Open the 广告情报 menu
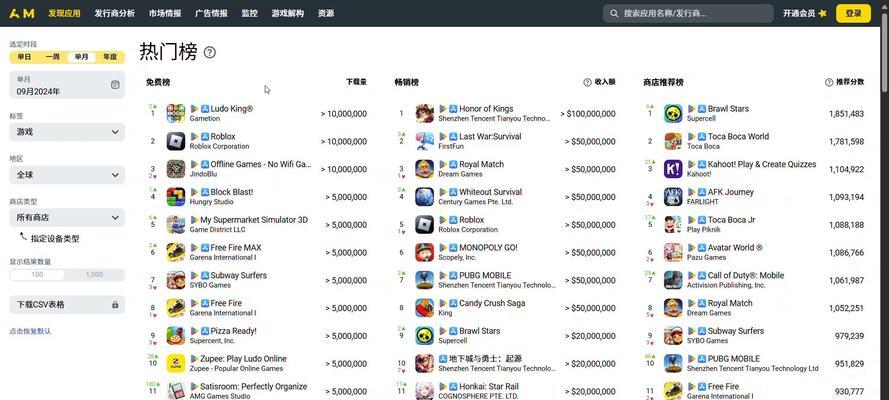The width and height of the screenshot is (889, 400). tap(211, 13)
